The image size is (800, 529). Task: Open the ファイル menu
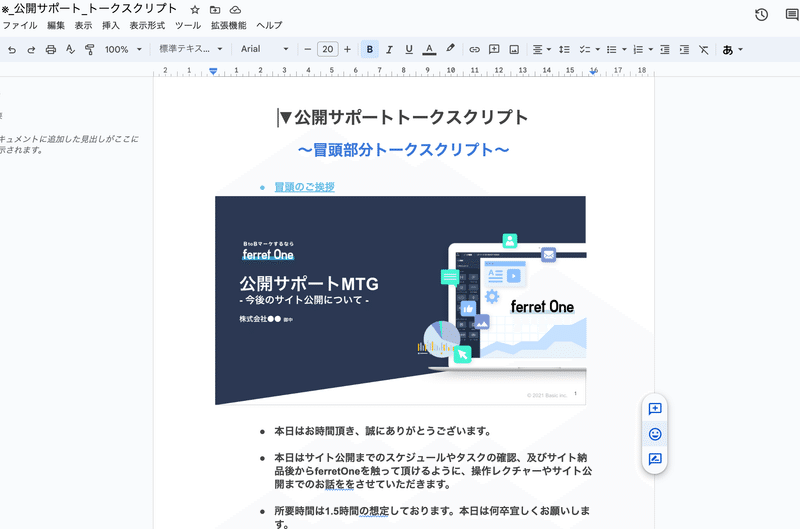(x=19, y=26)
